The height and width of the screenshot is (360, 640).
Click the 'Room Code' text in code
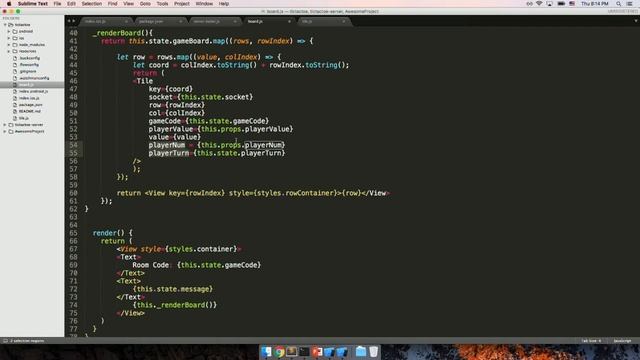(x=151, y=265)
